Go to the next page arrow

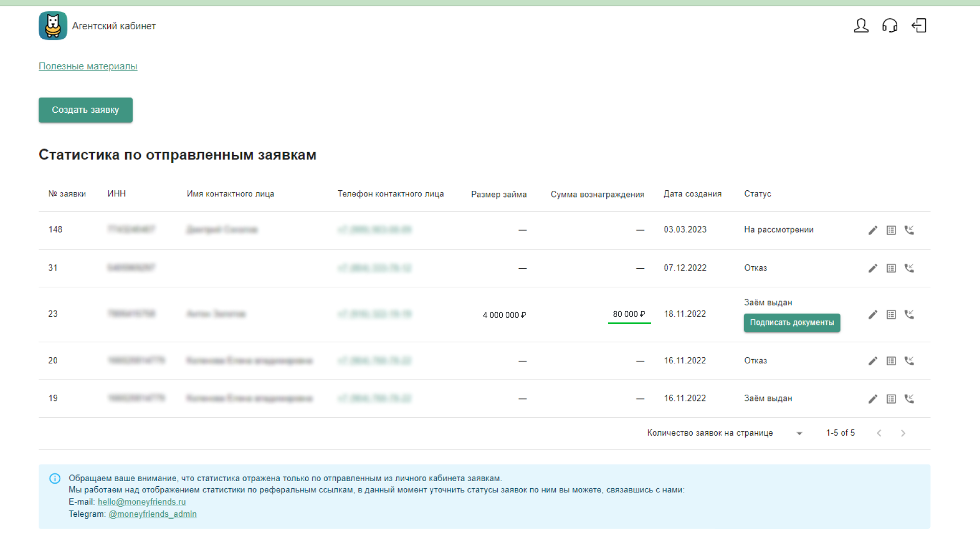(903, 433)
